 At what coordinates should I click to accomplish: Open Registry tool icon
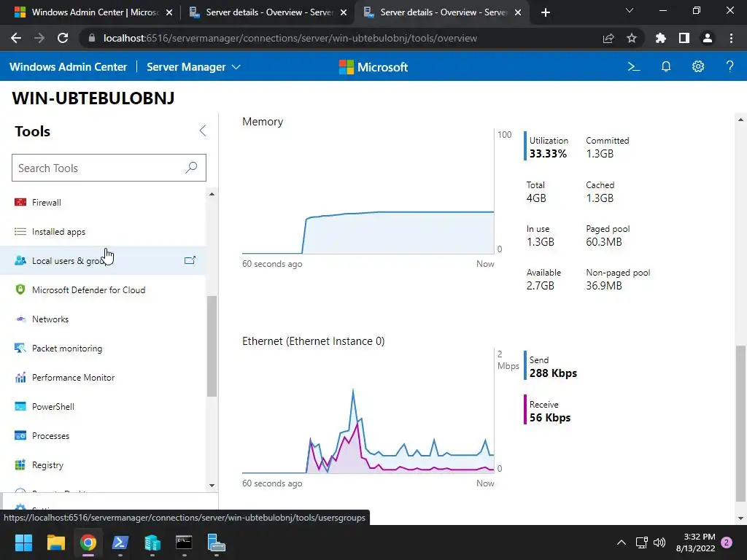[20, 464]
